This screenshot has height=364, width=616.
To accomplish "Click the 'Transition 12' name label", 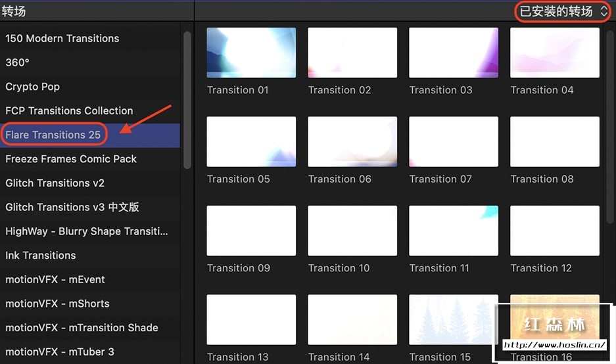I will click(x=541, y=268).
